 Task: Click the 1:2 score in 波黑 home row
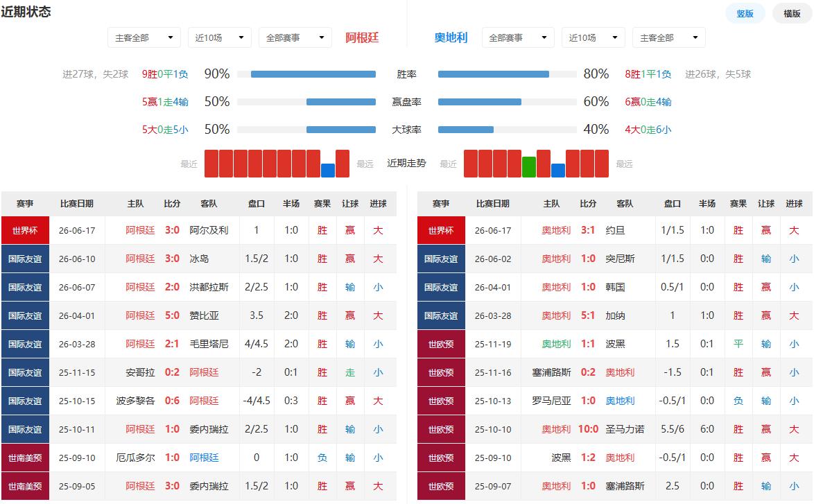click(x=588, y=458)
